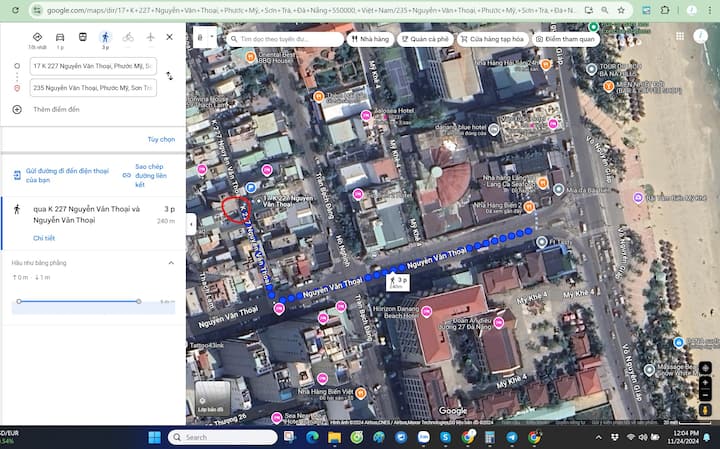Open Tùy chọn route options
This screenshot has width=720, height=449.
pos(161,139)
